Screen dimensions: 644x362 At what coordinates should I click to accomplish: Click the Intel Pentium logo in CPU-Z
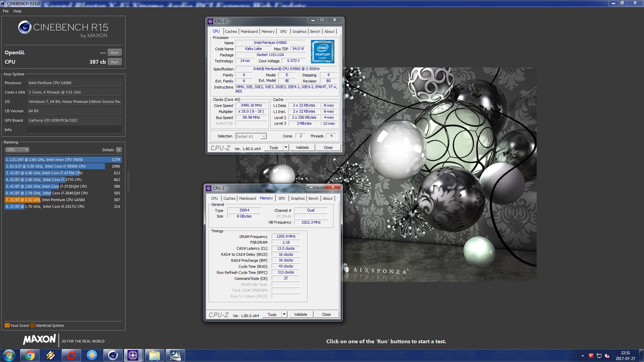coord(322,52)
